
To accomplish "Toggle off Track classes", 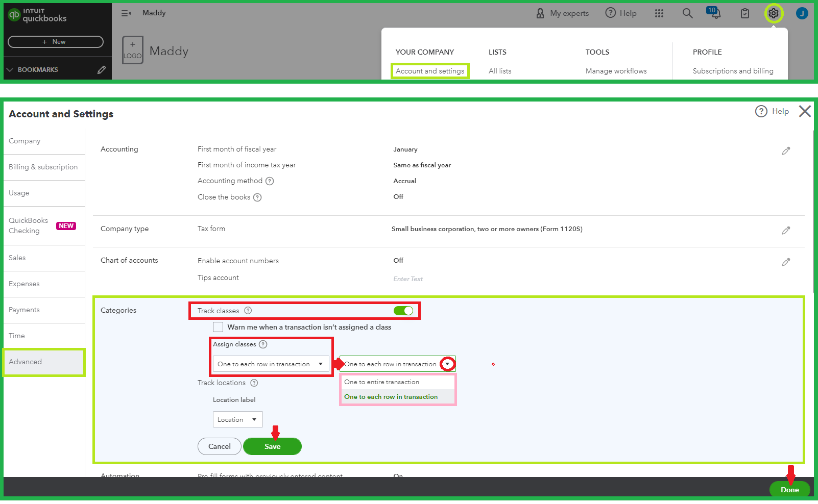I will point(404,310).
